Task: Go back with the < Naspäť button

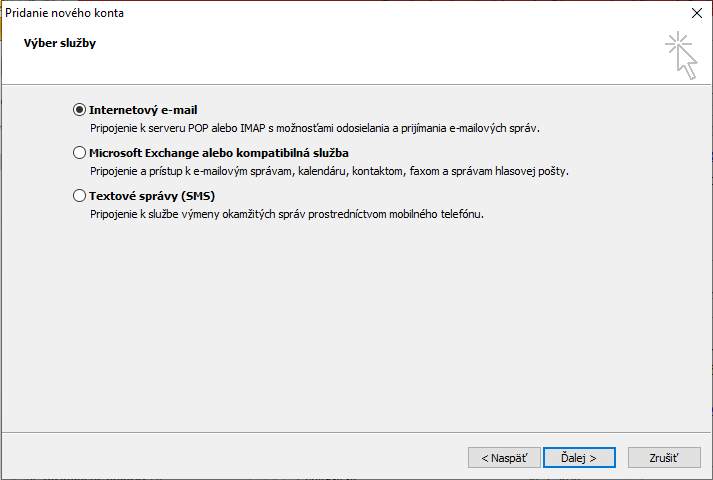Action: point(504,457)
